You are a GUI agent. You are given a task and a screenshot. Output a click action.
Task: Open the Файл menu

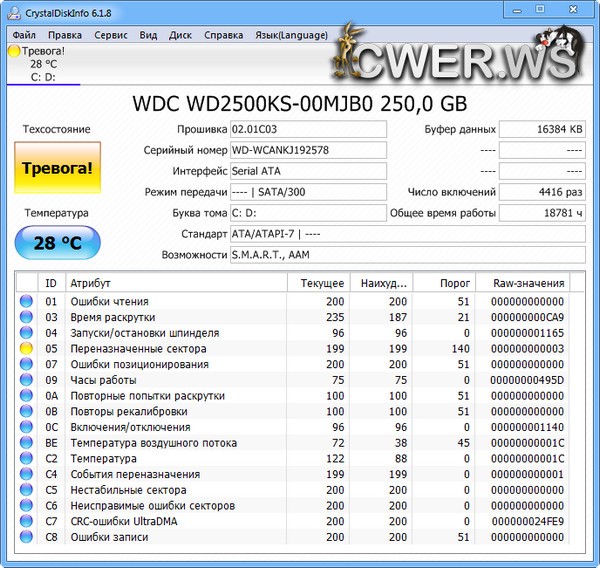coord(24,34)
